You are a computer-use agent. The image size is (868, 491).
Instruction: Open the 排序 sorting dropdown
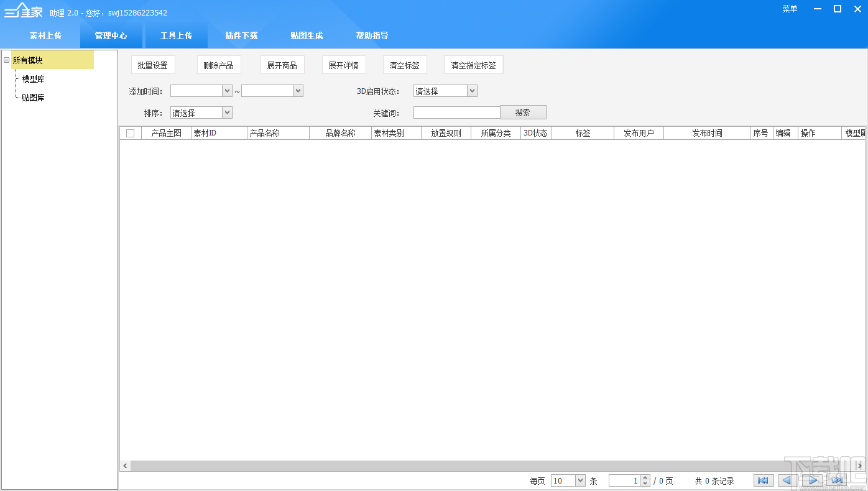tap(228, 112)
